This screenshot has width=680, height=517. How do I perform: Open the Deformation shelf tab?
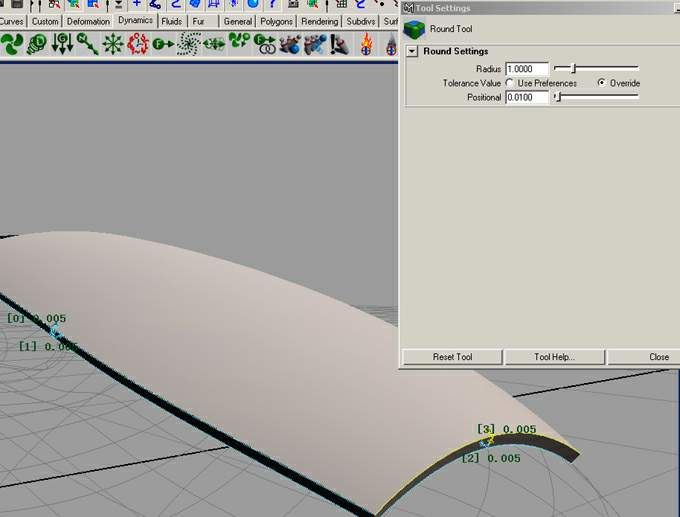point(88,21)
